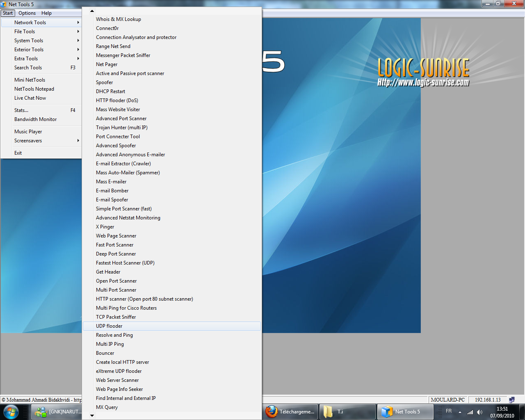
Task: Select Multi Port Scanner
Action: (172, 290)
